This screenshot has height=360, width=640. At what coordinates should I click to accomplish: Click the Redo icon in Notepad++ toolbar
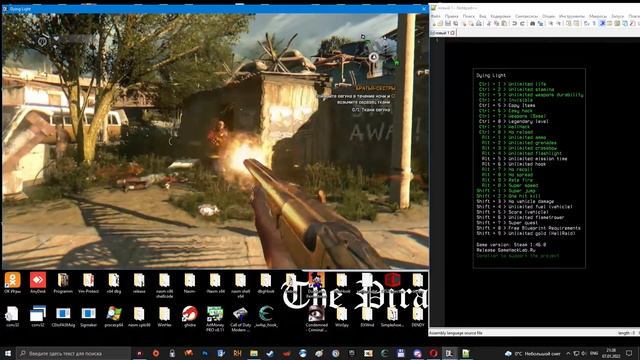coord(522,24)
